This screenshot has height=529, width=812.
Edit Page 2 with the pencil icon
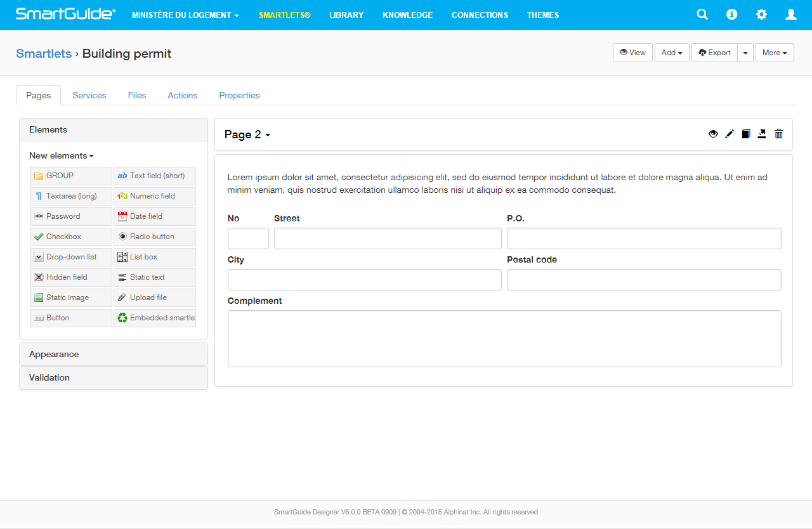[x=730, y=134]
